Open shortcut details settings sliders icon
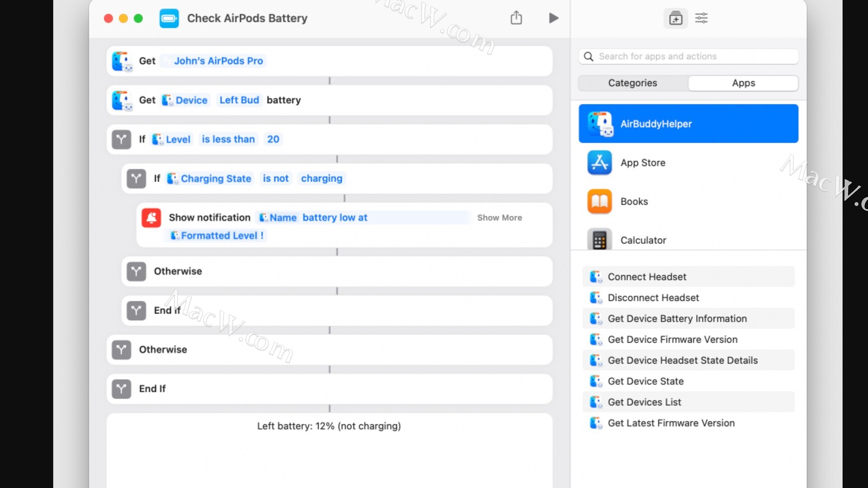This screenshot has width=868, height=488. (701, 18)
